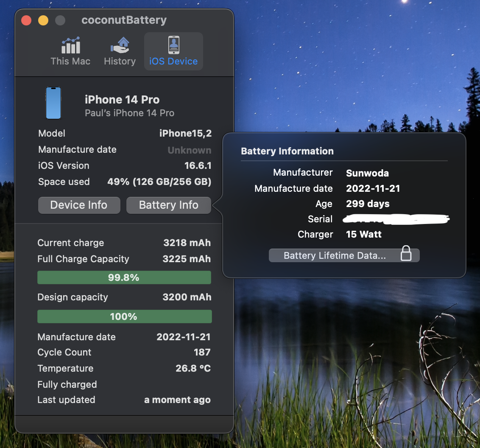This screenshot has width=480, height=448.
Task: Click the coconutBattery window title
Action: point(124,20)
